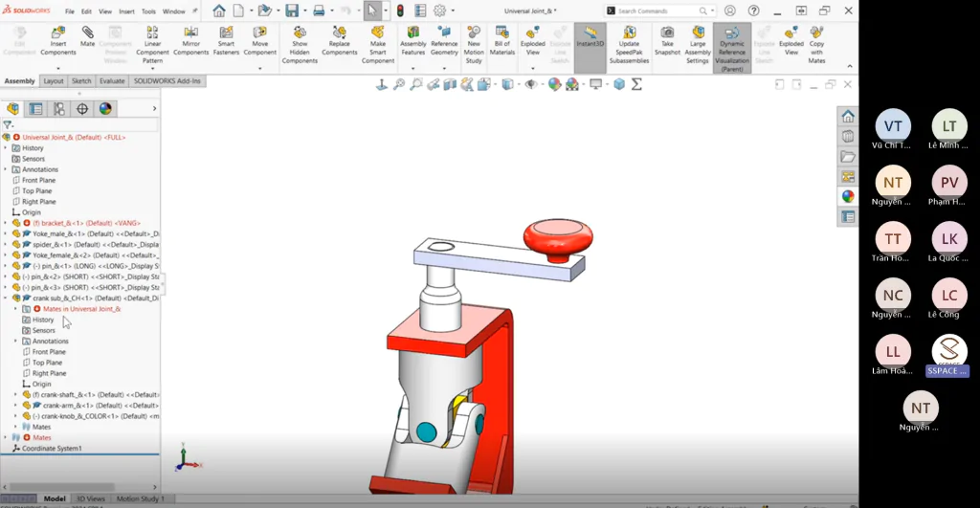Open the FeatureManager design tree tab

(12, 109)
